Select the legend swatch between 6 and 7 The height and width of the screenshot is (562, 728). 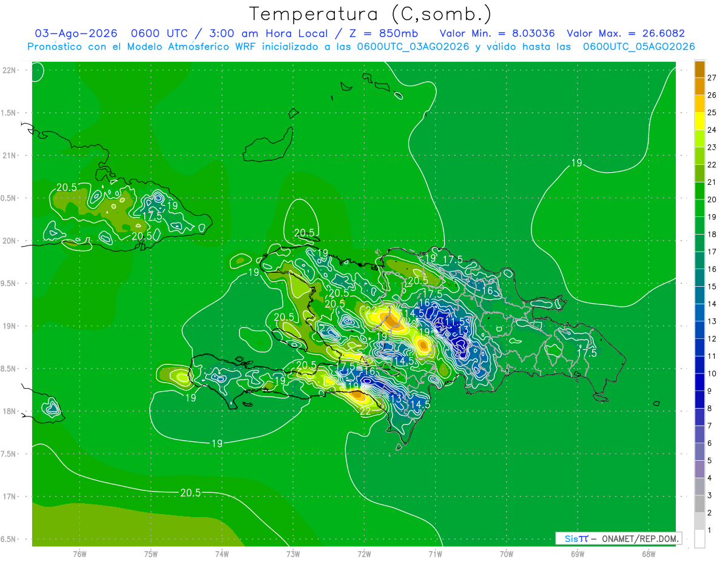(x=699, y=434)
